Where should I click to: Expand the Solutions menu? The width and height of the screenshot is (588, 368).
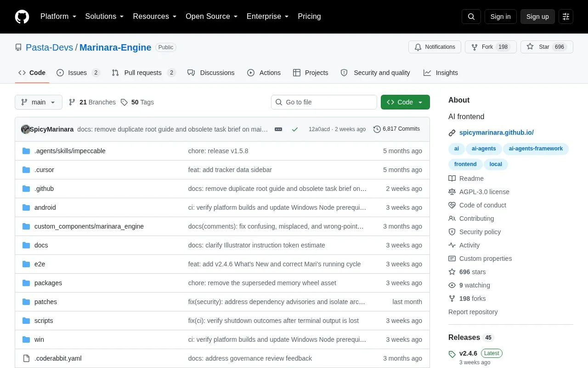[105, 17]
